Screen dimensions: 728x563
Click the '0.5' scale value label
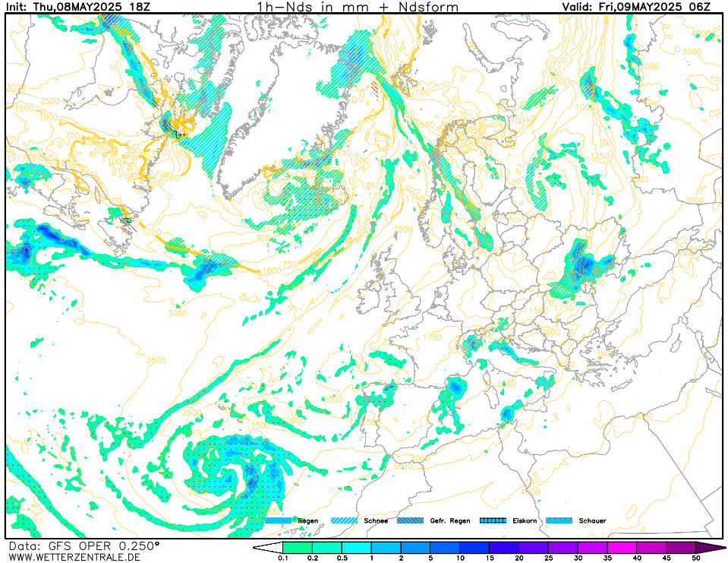(342, 558)
